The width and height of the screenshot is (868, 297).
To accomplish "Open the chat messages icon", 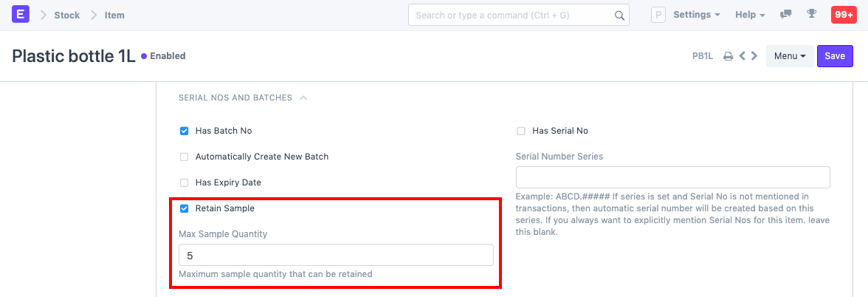I will pyautogui.click(x=786, y=15).
